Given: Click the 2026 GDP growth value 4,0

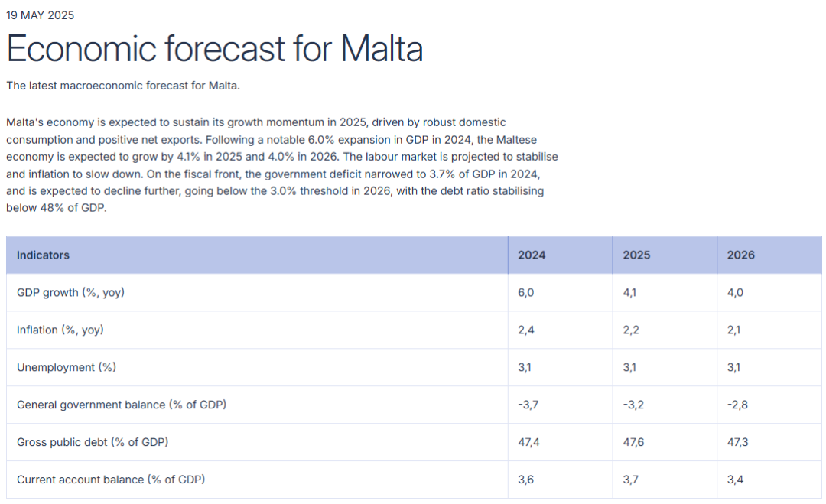Looking at the screenshot, I should pyautogui.click(x=736, y=293).
